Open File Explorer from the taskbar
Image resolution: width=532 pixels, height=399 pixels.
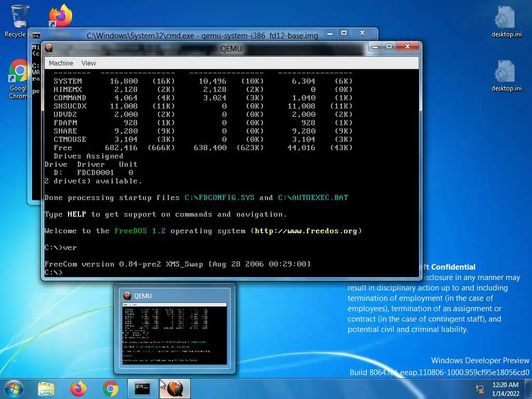[x=46, y=389]
